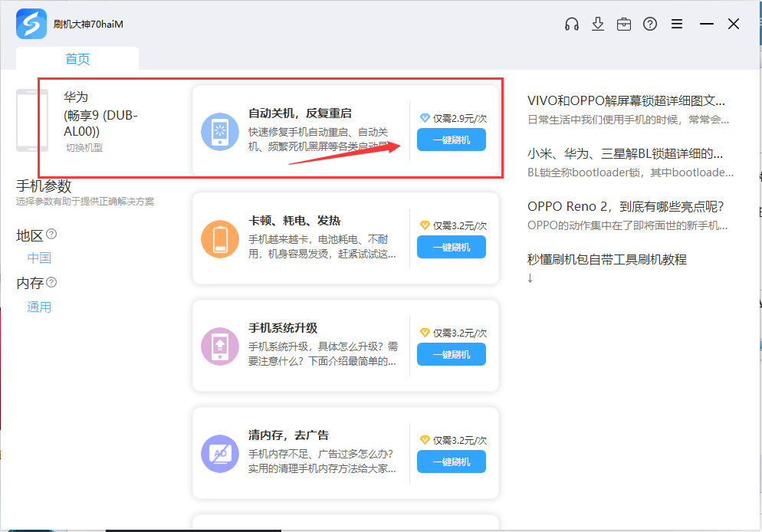Click the 自动关机 blue phone icon

coord(220,132)
